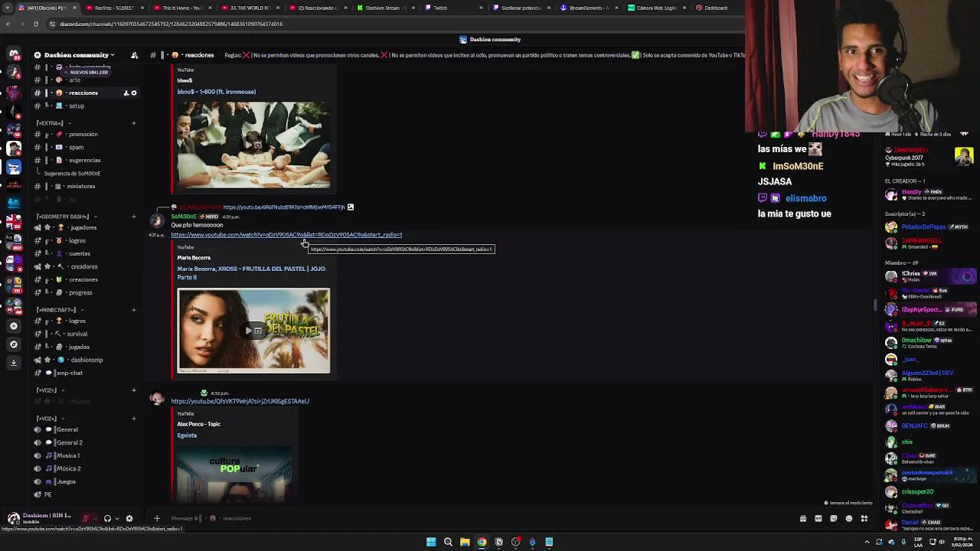Open reacciones channel settings gear
This screenshot has height=551, width=980.
(134, 93)
